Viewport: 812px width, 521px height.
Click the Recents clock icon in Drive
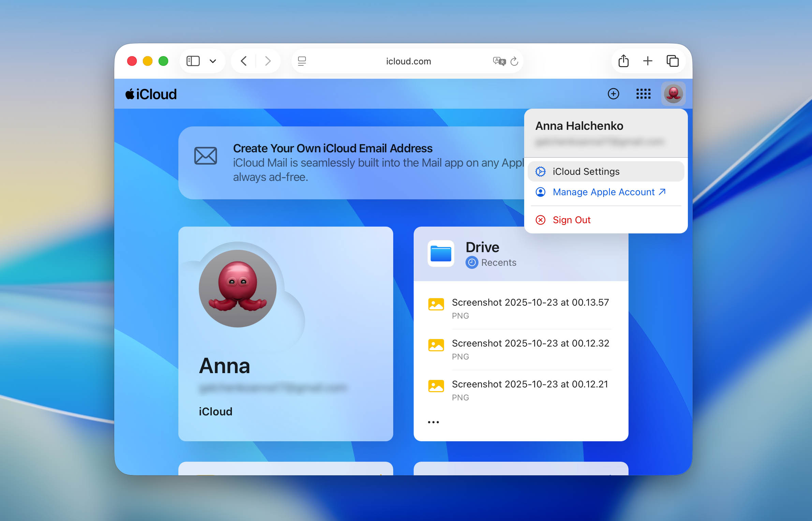(x=472, y=262)
